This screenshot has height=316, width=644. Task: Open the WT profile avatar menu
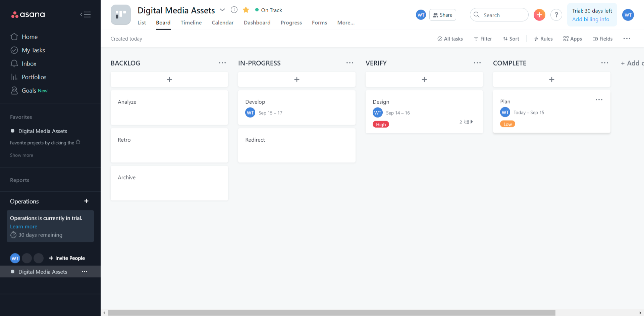tap(628, 15)
